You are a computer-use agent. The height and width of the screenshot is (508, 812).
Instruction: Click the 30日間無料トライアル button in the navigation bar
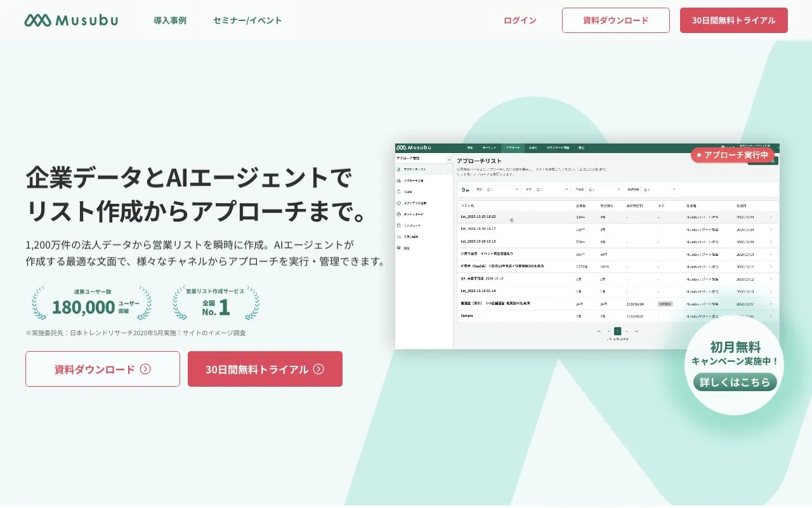pos(734,20)
